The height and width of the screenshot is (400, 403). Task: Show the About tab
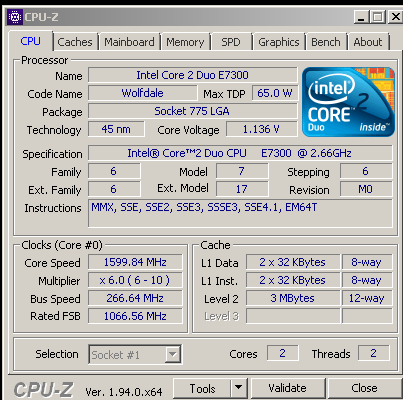(368, 42)
